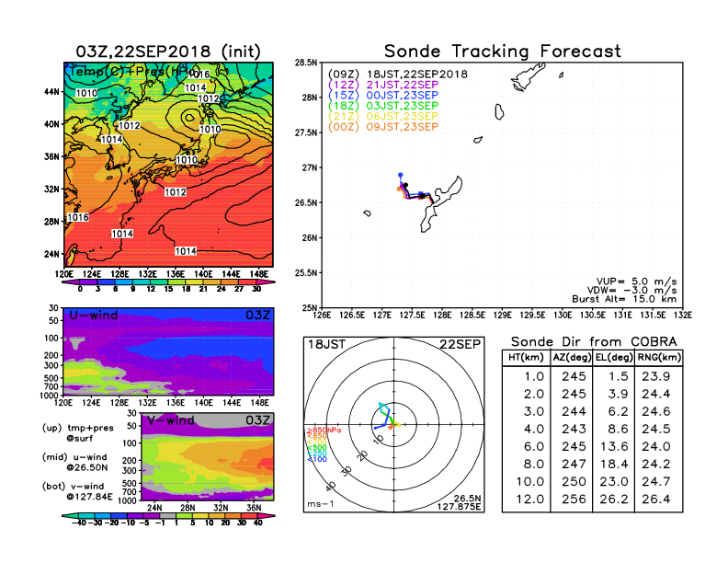728x563 pixels.
Task: Click azimuth value 250 in the 10.0 km row
Action: [574, 482]
